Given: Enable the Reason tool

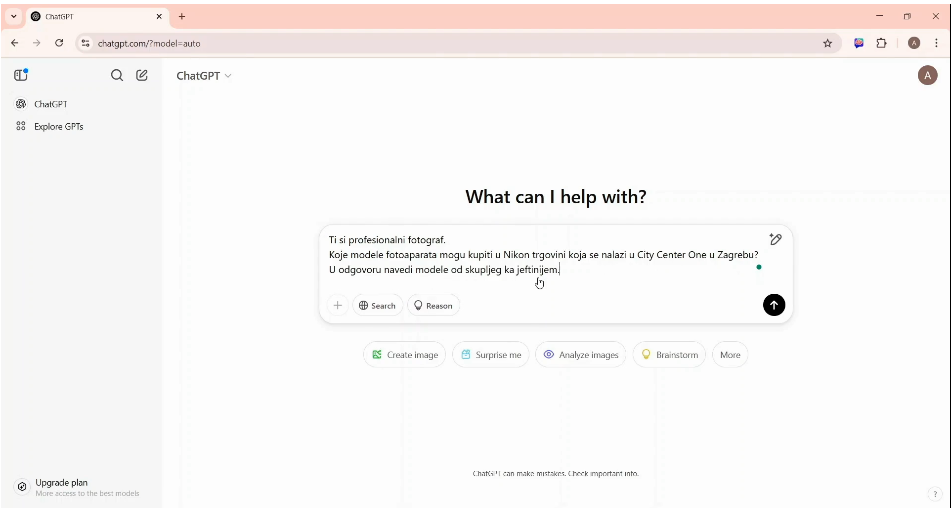Looking at the screenshot, I should (433, 306).
